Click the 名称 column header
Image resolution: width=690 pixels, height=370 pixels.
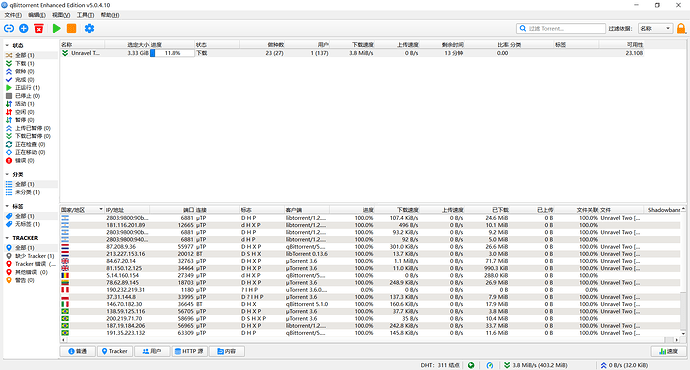click(x=82, y=44)
